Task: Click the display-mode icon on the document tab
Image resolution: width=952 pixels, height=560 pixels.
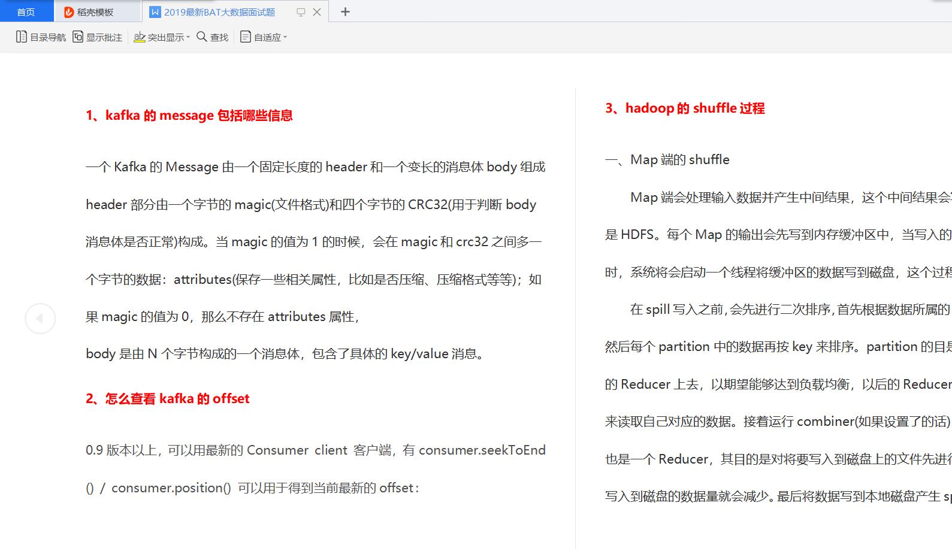Action: click(x=301, y=12)
